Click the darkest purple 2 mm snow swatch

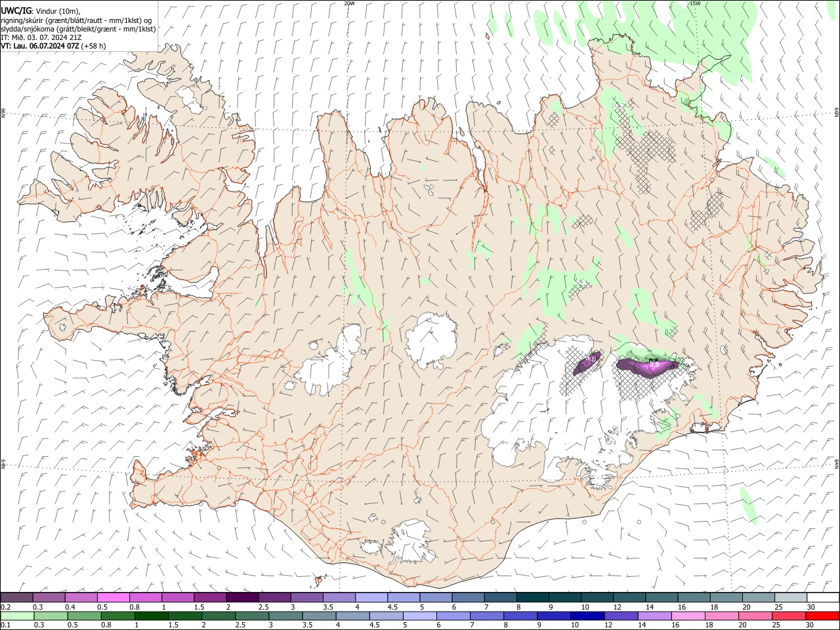pyautogui.click(x=242, y=597)
